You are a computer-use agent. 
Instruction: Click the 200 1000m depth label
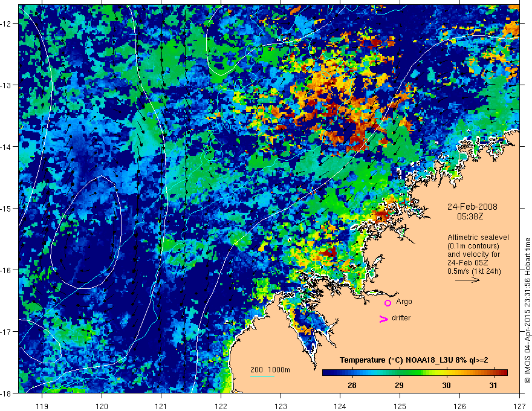tap(270, 370)
